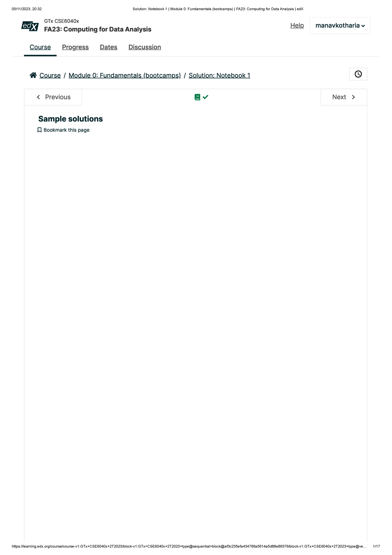Open the Help link
The image size is (392, 555).
point(297,25)
